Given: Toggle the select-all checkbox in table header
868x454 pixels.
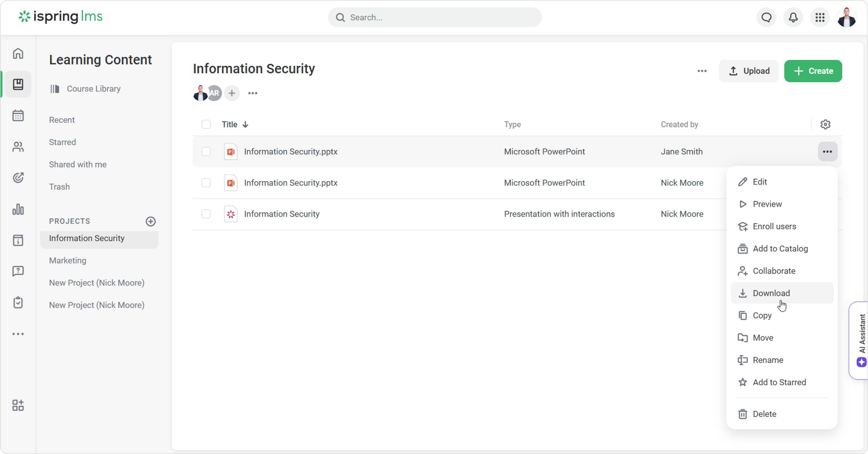Looking at the screenshot, I should pos(206,124).
